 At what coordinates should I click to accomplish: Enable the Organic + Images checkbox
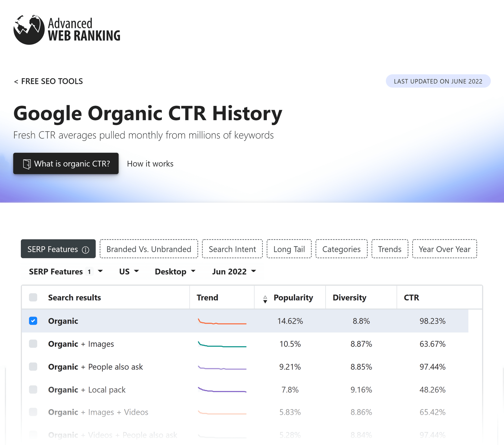point(33,344)
